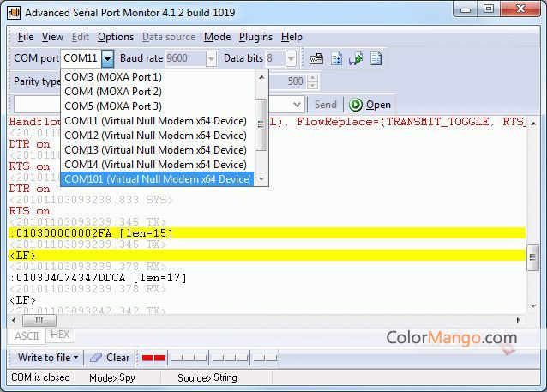Click the log scroll down arrow
Image resolution: width=547 pixels, height=392 pixels.
[x=533, y=306]
